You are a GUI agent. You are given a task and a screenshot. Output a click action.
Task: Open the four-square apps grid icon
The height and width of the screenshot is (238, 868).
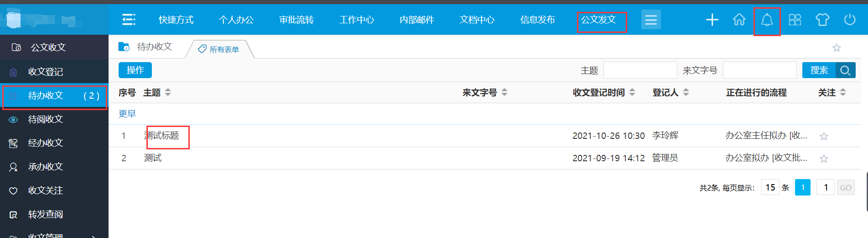795,20
